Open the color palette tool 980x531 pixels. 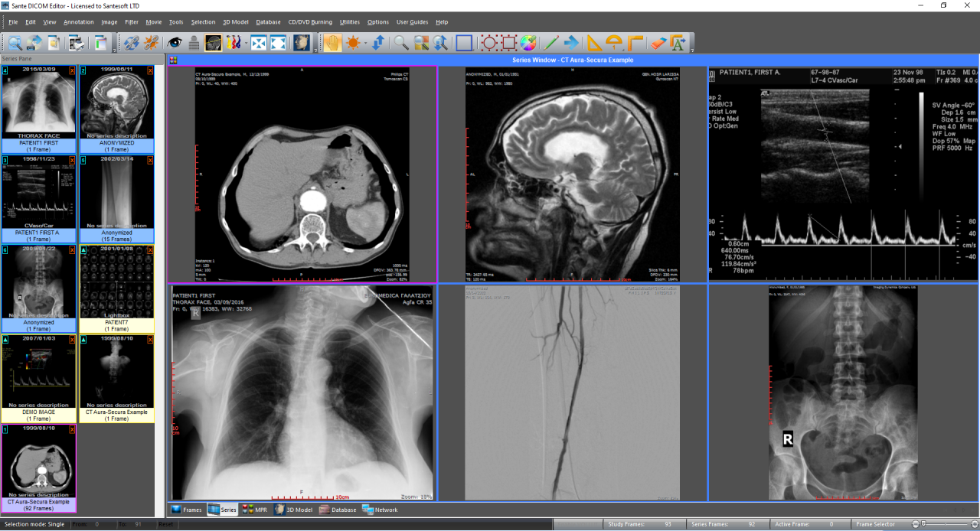coord(528,43)
